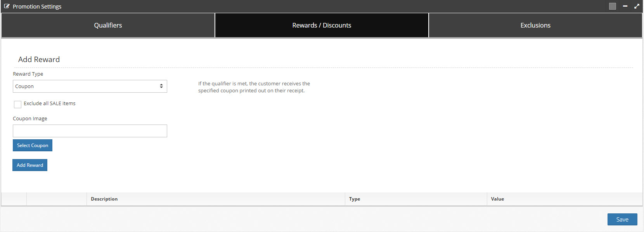Click the Type column header

click(354, 199)
